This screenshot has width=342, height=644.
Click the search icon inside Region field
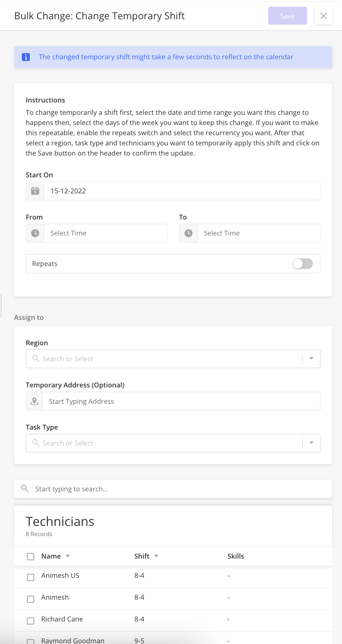pyautogui.click(x=36, y=359)
